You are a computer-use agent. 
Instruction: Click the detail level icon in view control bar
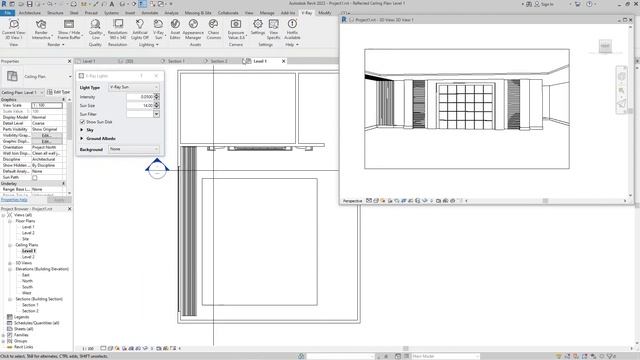(x=103, y=349)
